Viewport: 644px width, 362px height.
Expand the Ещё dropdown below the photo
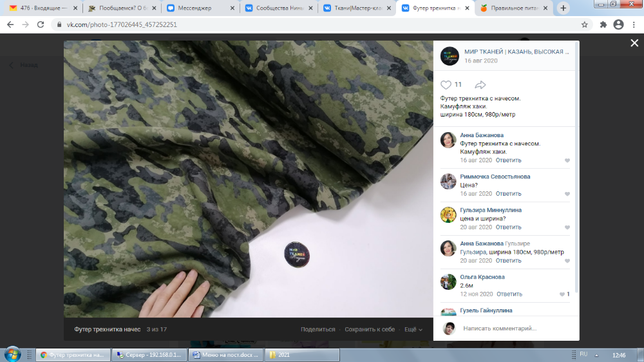click(413, 330)
